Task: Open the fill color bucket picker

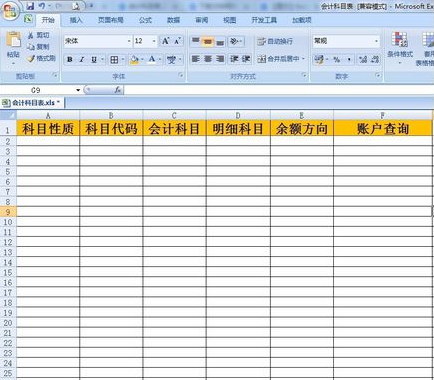Action: (x=135, y=60)
